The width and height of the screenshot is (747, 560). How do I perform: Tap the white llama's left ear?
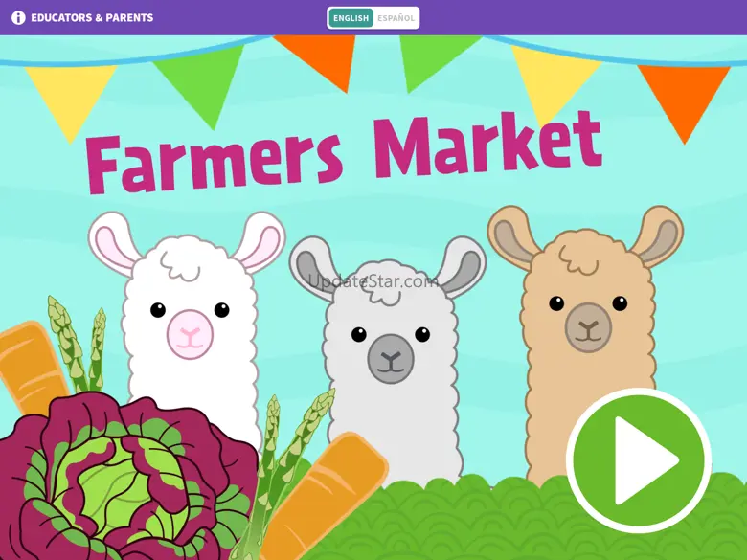coord(114,244)
